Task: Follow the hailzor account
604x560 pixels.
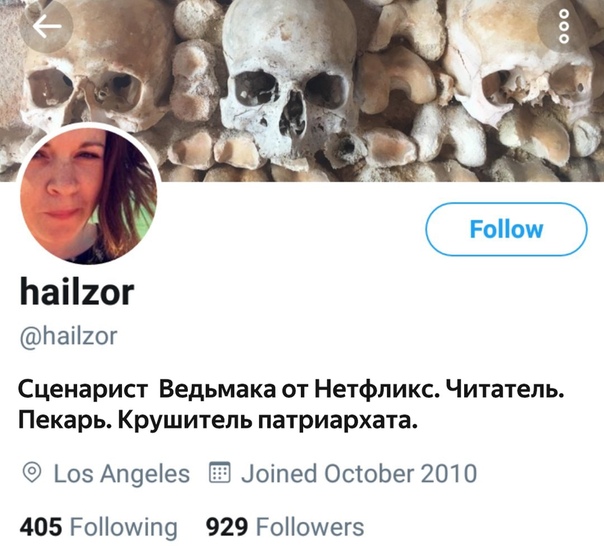Action: [506, 229]
